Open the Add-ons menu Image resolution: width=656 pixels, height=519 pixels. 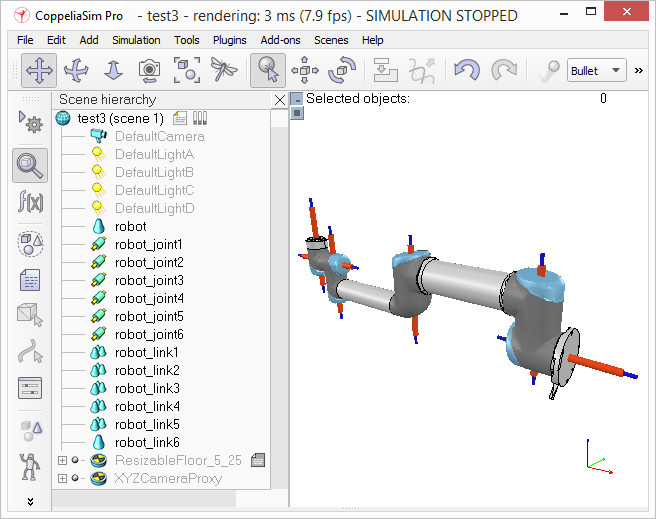[280, 40]
